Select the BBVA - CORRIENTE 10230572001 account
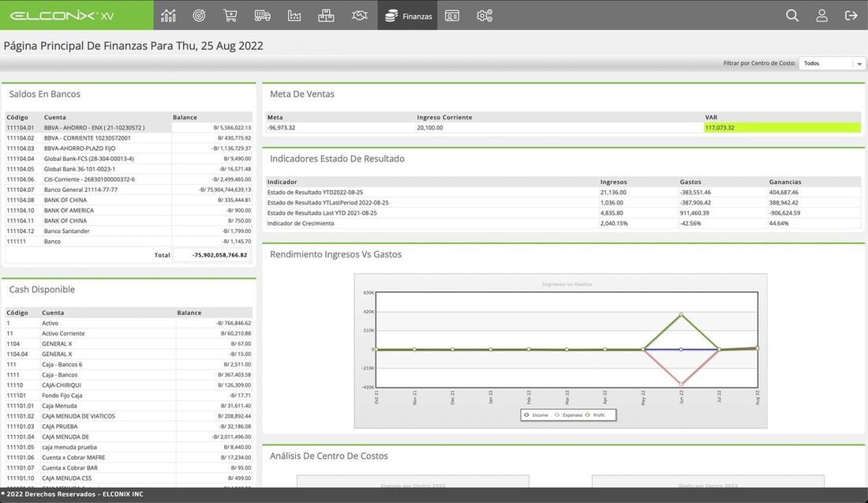The height and width of the screenshot is (503, 868). [129, 138]
